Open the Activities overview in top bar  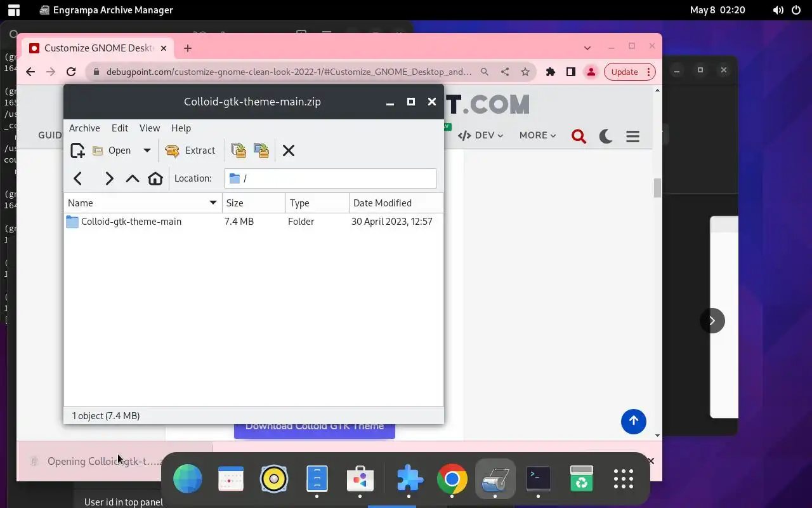(13, 10)
